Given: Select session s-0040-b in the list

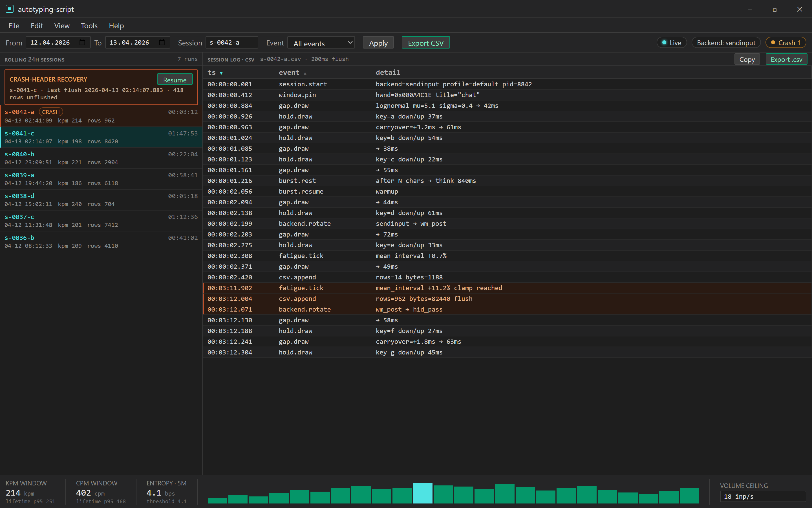Looking at the screenshot, I should coord(101,158).
